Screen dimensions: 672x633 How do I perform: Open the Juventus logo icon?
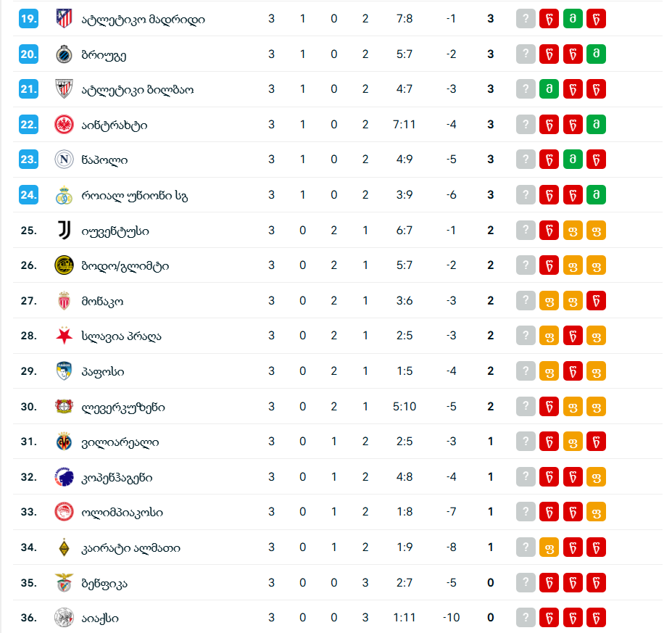[65, 231]
